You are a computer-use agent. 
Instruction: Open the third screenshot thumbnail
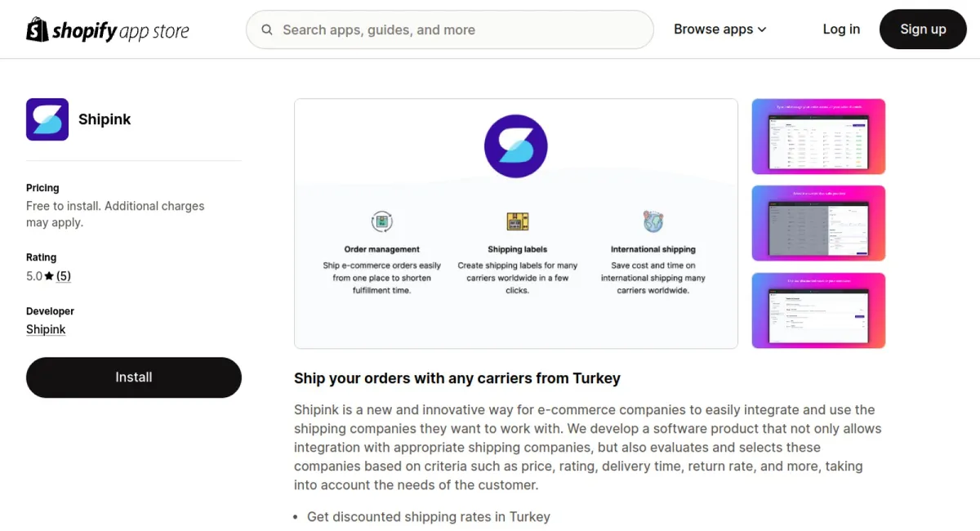coord(818,310)
